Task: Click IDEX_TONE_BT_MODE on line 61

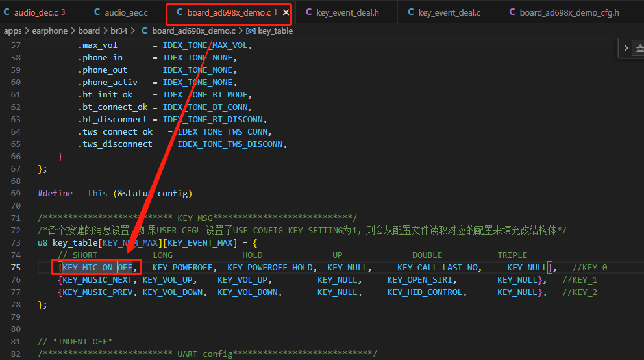Action: pos(205,94)
